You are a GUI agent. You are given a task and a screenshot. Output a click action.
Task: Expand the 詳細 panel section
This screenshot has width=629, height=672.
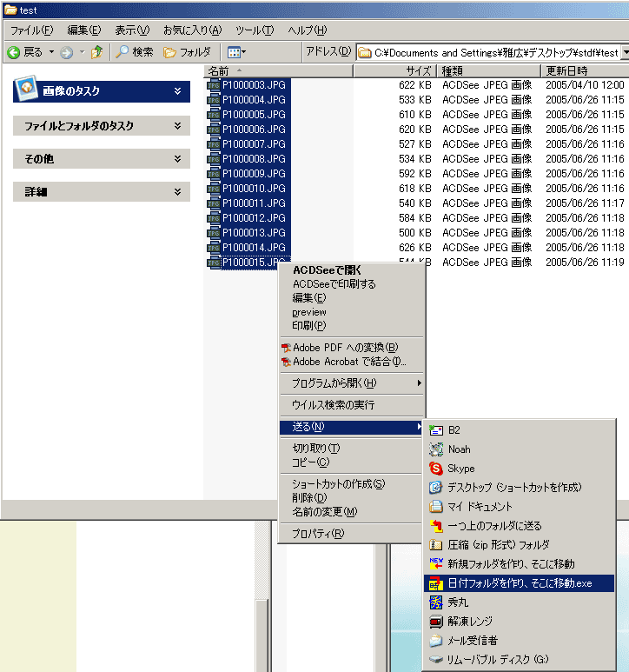177,192
